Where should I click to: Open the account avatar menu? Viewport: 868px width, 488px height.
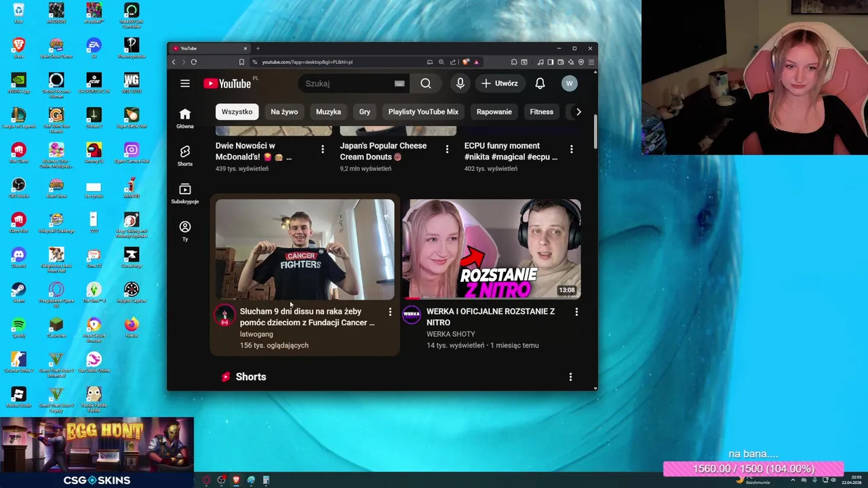click(x=570, y=83)
